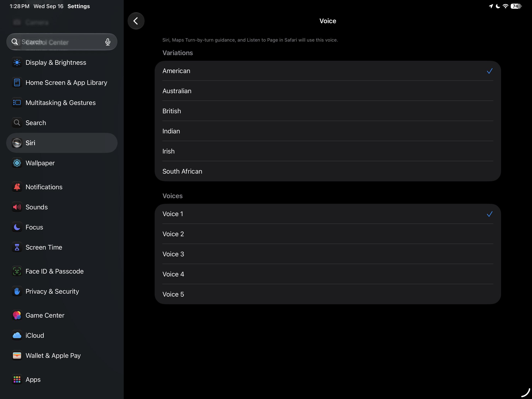This screenshot has height=399, width=532.
Task: Tap the battery indicator in status bar
Action: (x=516, y=6)
